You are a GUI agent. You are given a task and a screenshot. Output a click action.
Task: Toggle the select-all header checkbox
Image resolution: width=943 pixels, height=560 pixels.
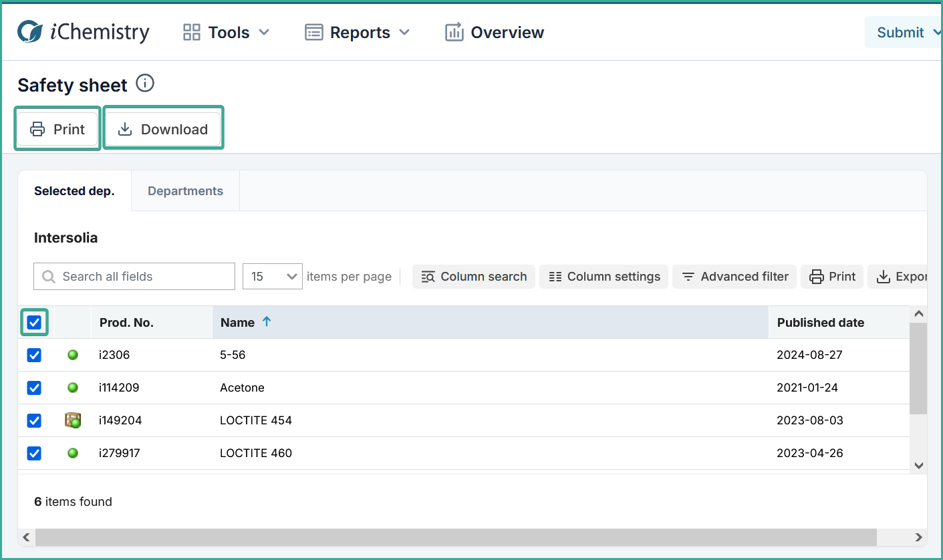pyautogui.click(x=34, y=323)
